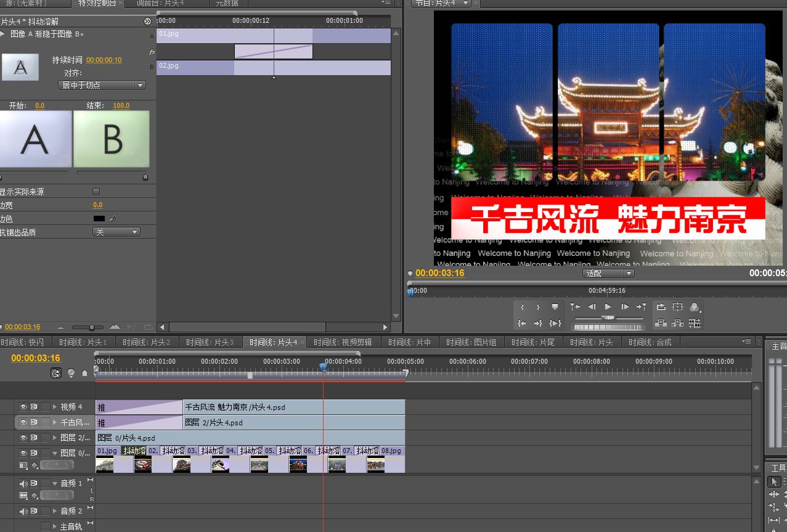Mute the 音频 1 track speaker icon
This screenshot has height=532, width=787.
click(23, 483)
